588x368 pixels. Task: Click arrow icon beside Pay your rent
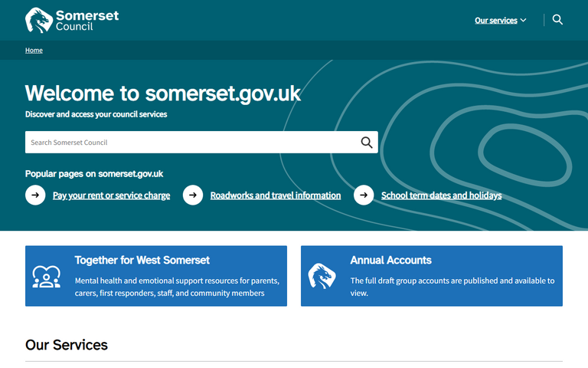[35, 195]
